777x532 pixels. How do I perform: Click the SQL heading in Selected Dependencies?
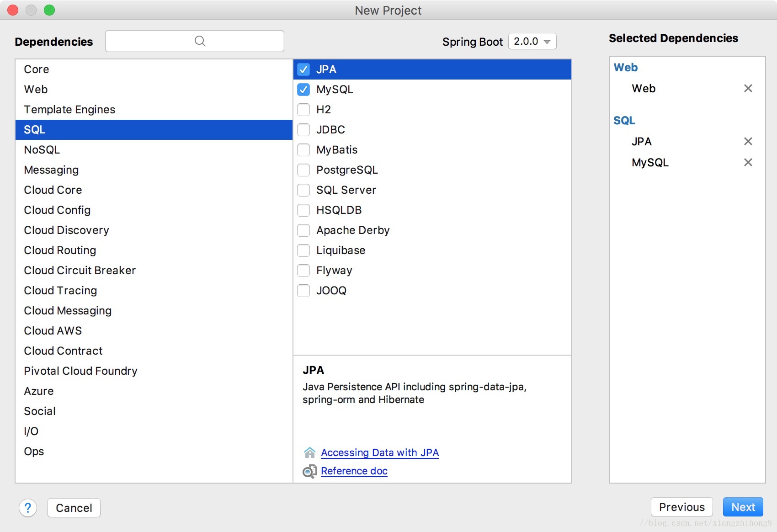pos(624,120)
